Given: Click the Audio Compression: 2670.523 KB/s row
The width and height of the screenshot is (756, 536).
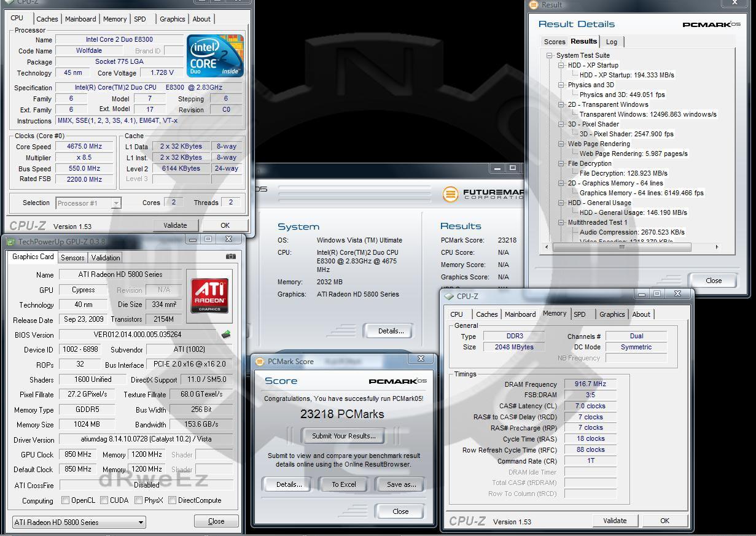Looking at the screenshot, I should [x=633, y=232].
